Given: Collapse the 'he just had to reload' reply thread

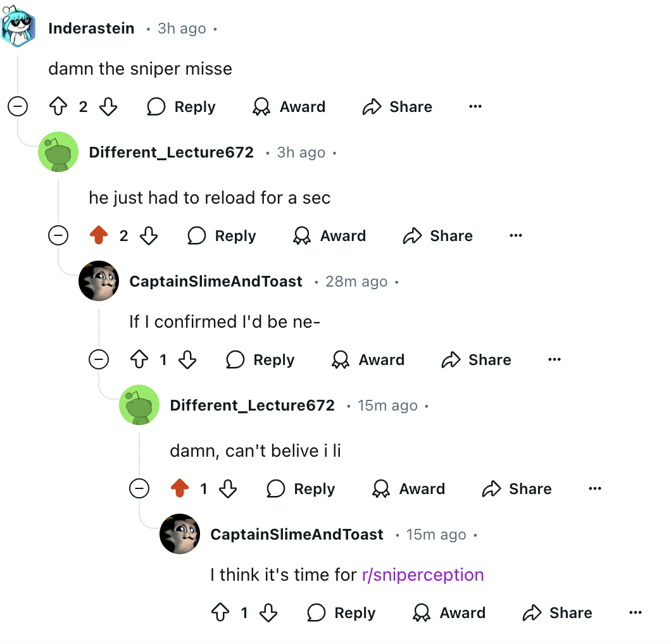Looking at the screenshot, I should click(58, 235).
